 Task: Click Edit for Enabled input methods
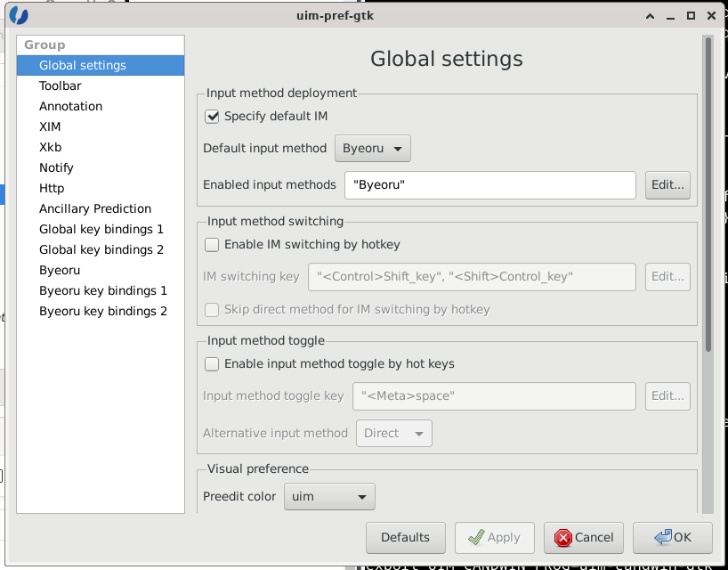coord(667,185)
